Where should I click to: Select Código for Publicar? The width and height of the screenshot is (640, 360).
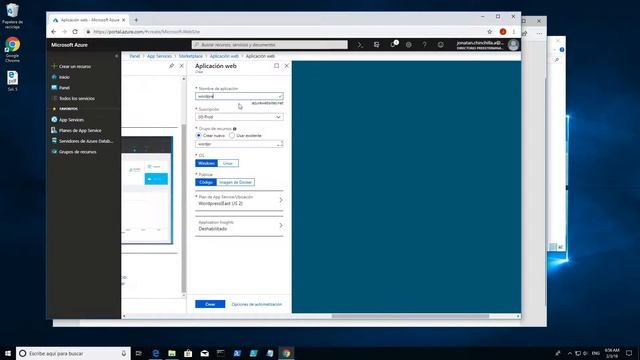(206, 182)
